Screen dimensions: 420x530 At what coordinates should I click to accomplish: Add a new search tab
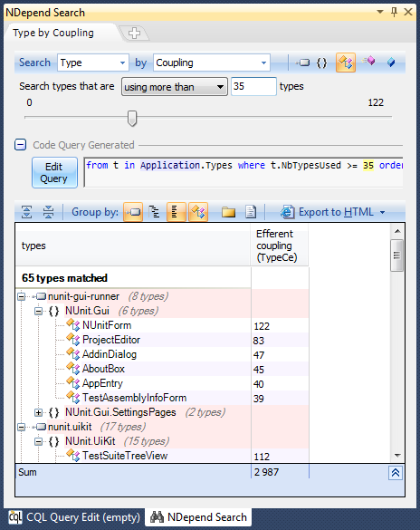click(134, 34)
